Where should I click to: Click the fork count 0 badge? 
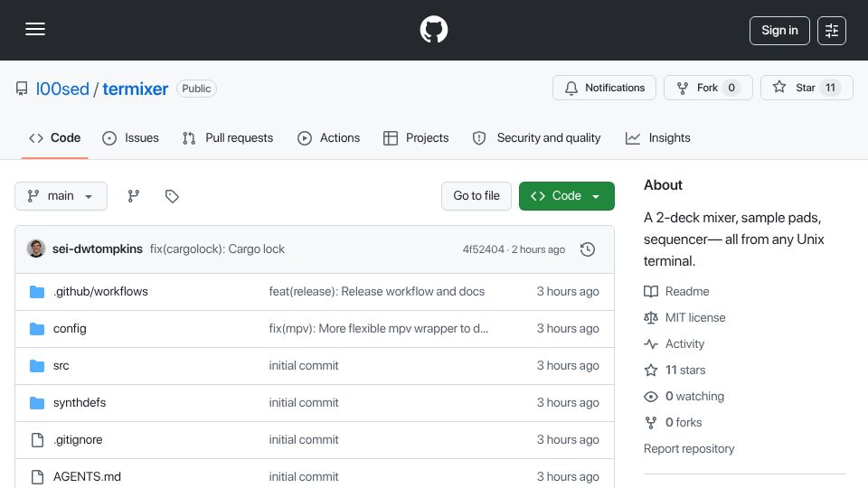tap(731, 88)
